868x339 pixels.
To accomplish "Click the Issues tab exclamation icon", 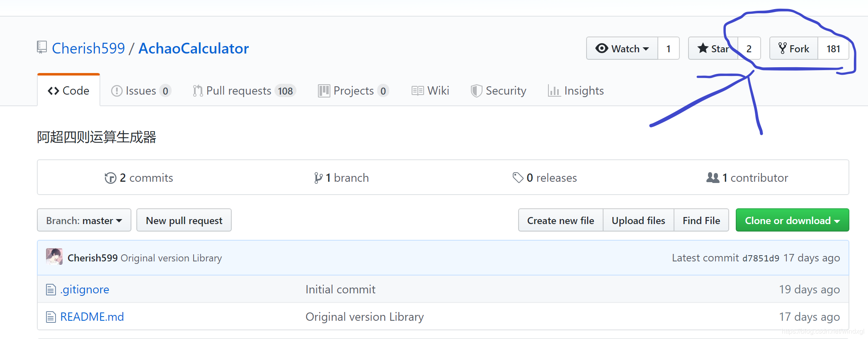I will [117, 91].
